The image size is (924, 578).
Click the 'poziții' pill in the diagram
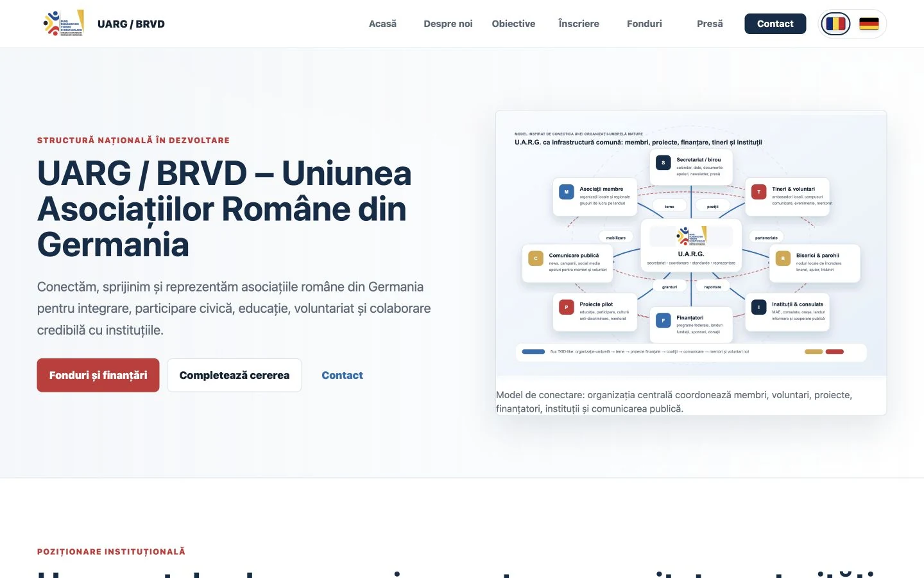pyautogui.click(x=713, y=207)
